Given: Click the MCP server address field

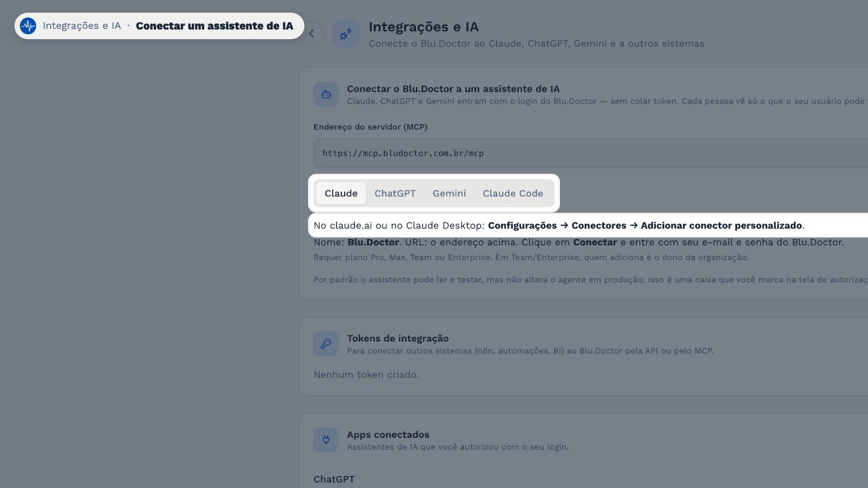Looking at the screenshot, I should click(x=591, y=153).
